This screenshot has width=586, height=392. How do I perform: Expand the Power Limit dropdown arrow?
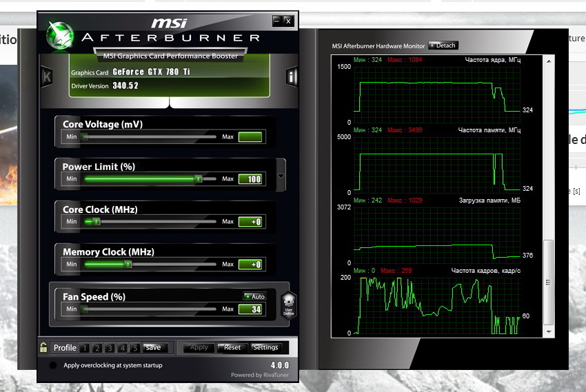coord(281,176)
